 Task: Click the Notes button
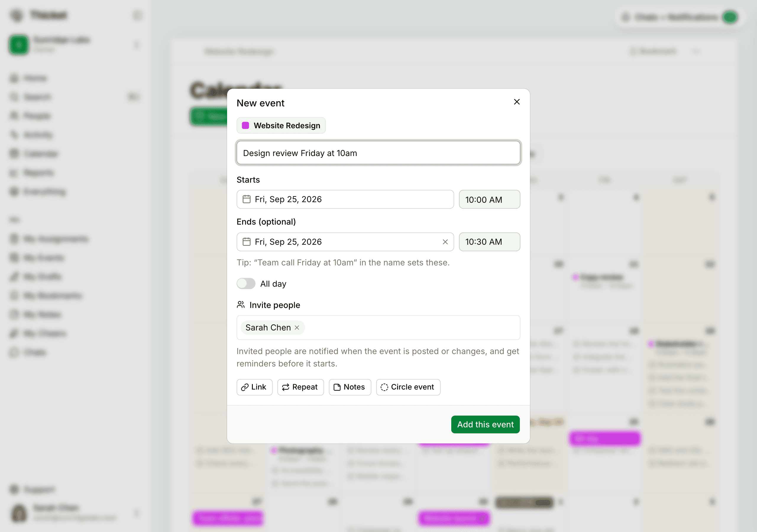point(350,387)
